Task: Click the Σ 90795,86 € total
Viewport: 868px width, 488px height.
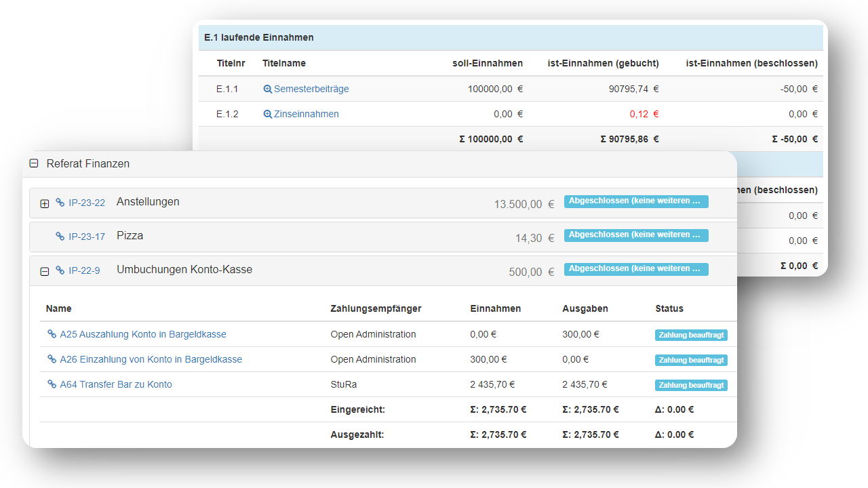Action: point(629,139)
